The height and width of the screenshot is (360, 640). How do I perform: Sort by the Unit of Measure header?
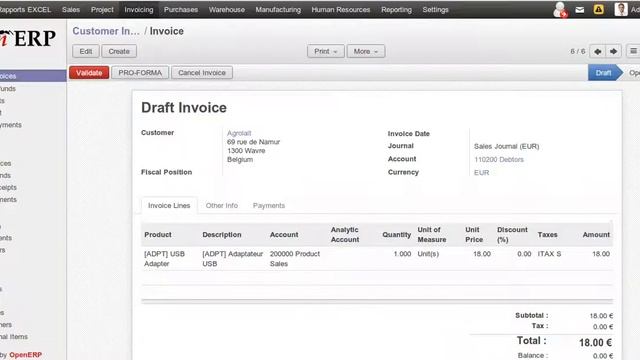click(431, 235)
